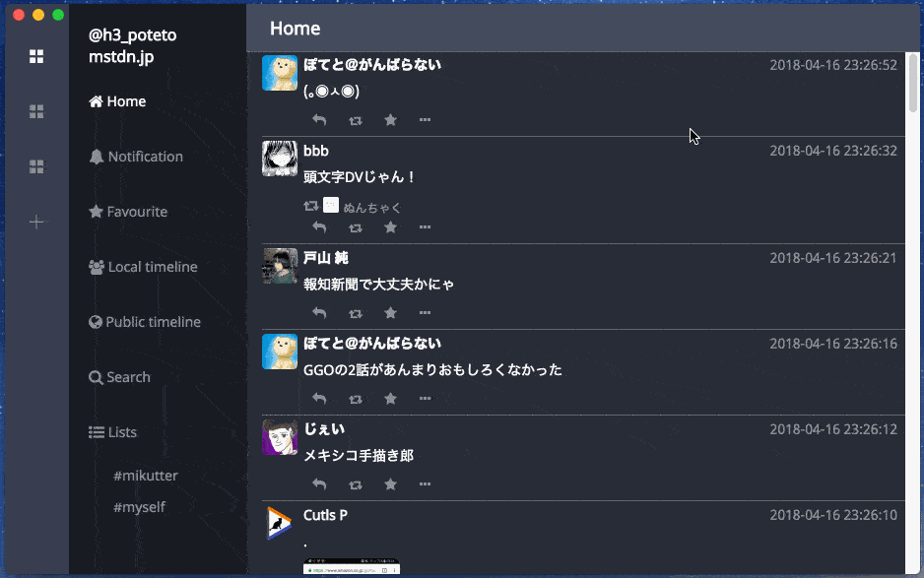924x578 pixels.
Task: Favourite the (｡◉ᆺ◉) post
Action: pos(391,120)
